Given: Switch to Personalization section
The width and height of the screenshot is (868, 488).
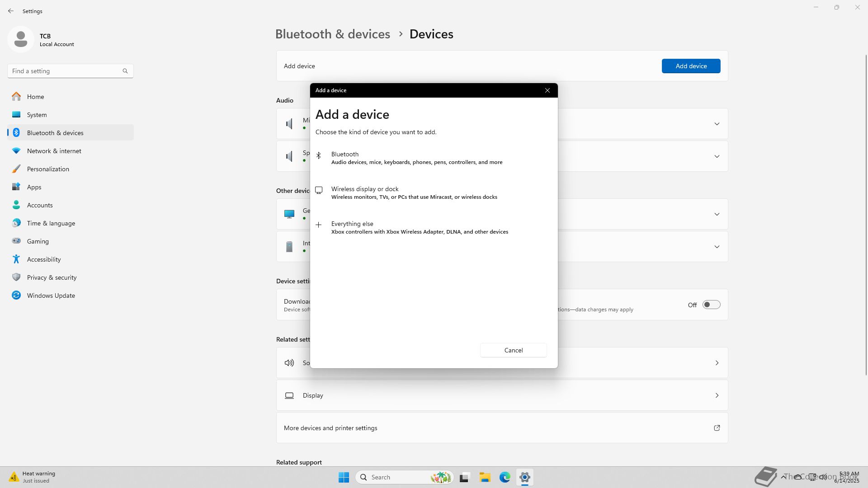Looking at the screenshot, I should coord(48,169).
